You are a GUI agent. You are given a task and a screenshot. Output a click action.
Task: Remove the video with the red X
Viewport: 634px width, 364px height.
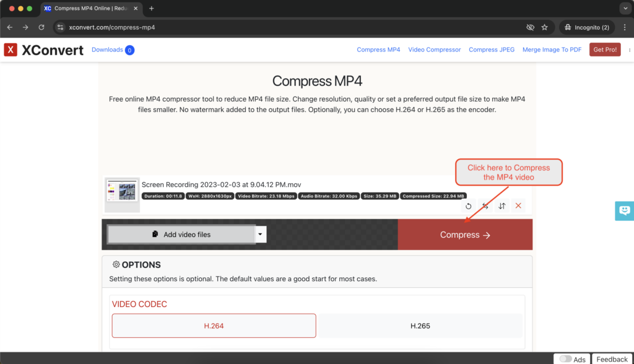(518, 206)
